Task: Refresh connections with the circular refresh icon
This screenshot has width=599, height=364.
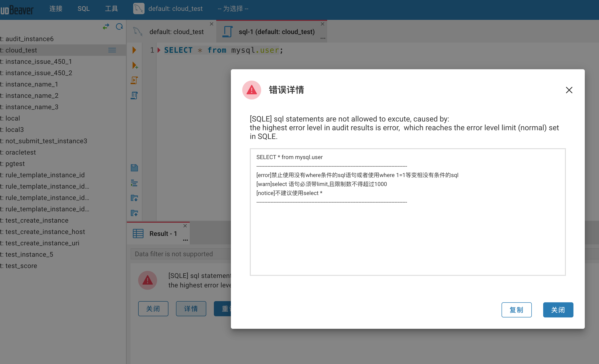Action: (x=119, y=26)
